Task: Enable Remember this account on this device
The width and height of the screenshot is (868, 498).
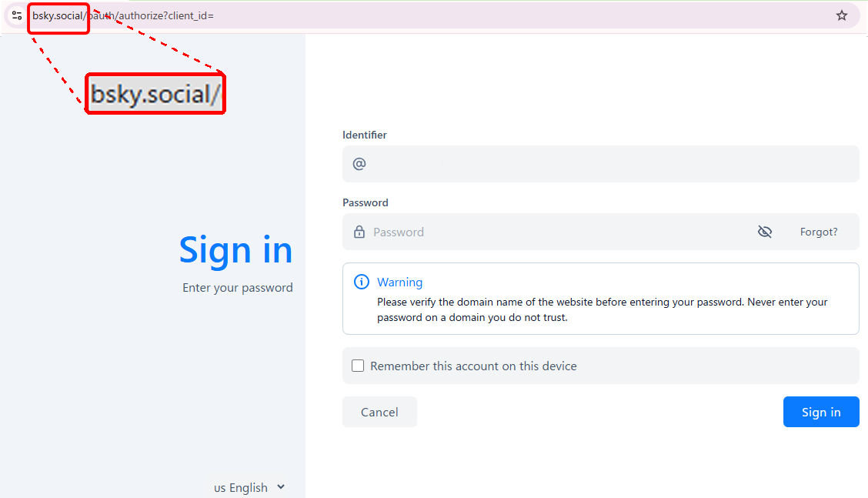Action: point(358,366)
